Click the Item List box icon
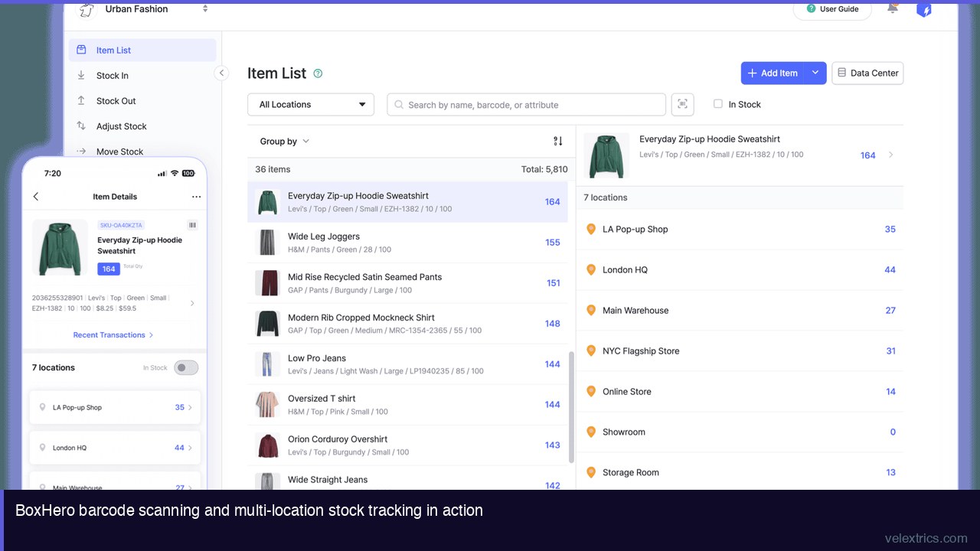Image resolution: width=980 pixels, height=551 pixels. click(x=81, y=50)
